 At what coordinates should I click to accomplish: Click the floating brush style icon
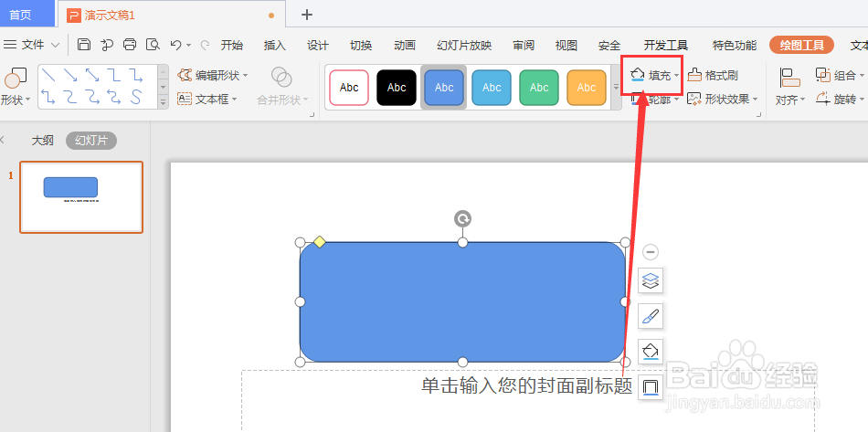click(x=651, y=316)
